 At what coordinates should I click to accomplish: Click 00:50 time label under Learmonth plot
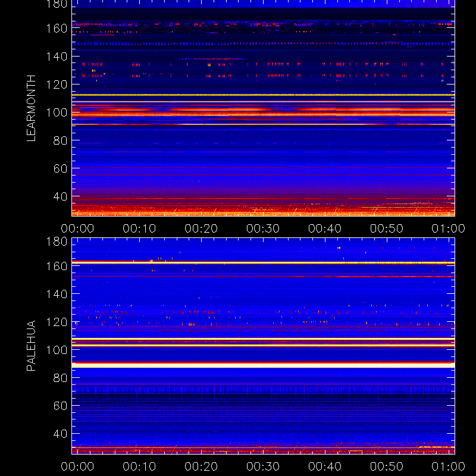(387, 228)
